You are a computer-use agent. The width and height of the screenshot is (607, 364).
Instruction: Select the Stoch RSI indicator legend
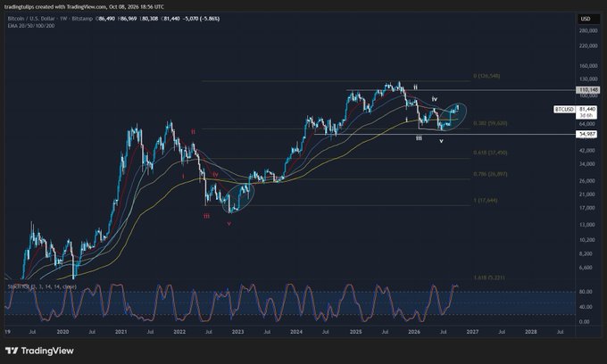42,286
